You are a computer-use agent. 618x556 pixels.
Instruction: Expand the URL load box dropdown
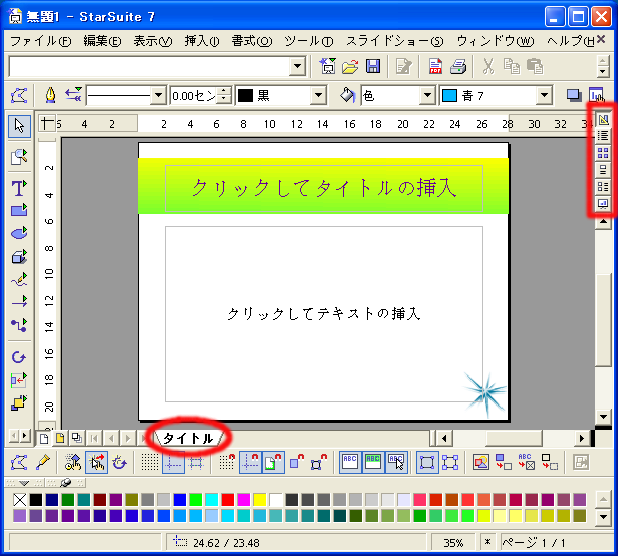(x=298, y=66)
